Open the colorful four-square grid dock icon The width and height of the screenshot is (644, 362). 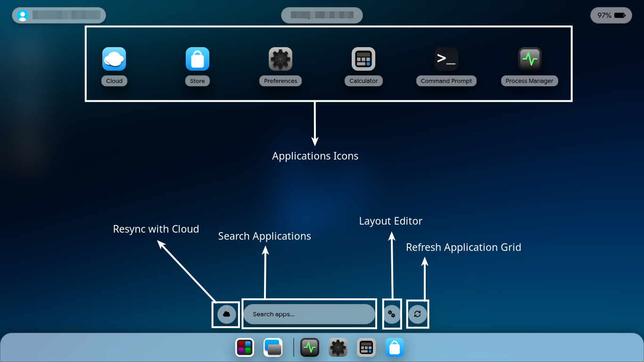click(x=245, y=348)
